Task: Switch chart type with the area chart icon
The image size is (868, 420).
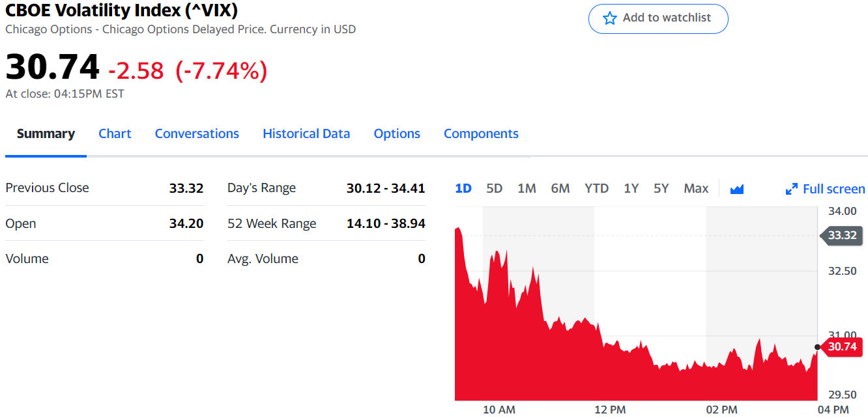Action: coord(737,189)
